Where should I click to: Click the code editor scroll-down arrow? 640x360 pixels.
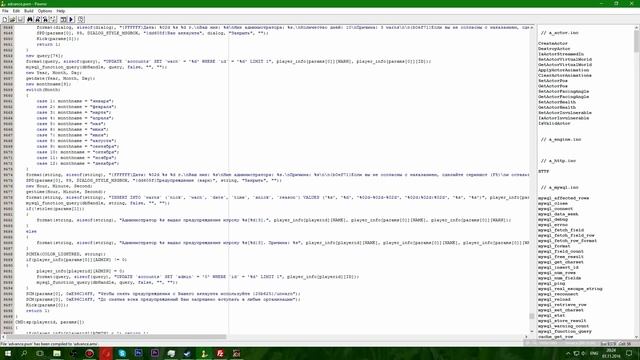click(531, 331)
